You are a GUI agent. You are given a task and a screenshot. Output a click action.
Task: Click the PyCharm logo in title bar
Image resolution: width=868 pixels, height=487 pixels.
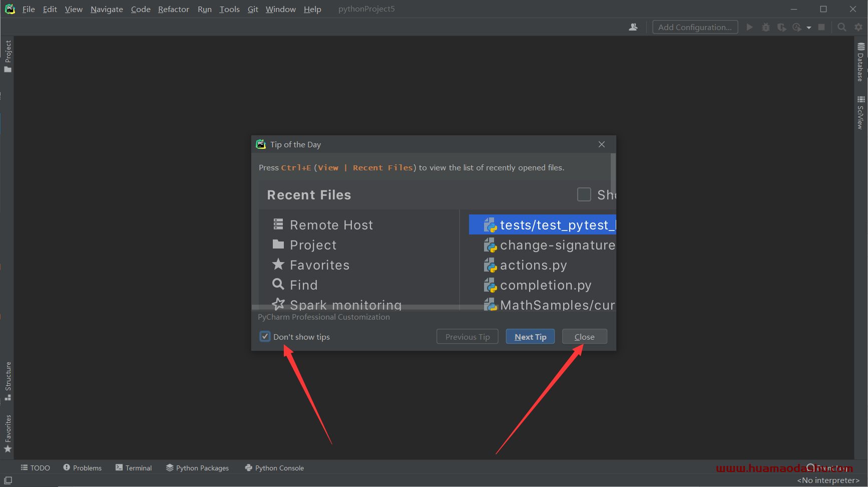point(10,9)
